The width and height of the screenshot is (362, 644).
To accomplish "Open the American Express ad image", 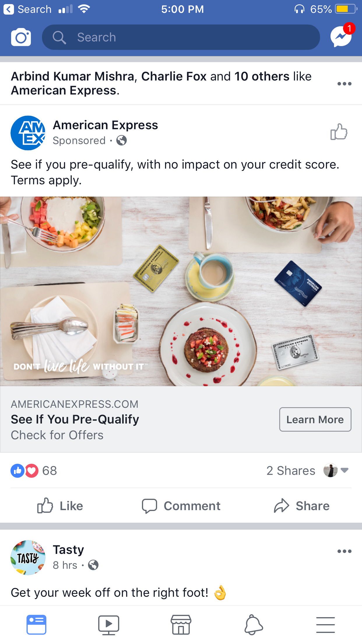I will click(x=181, y=291).
